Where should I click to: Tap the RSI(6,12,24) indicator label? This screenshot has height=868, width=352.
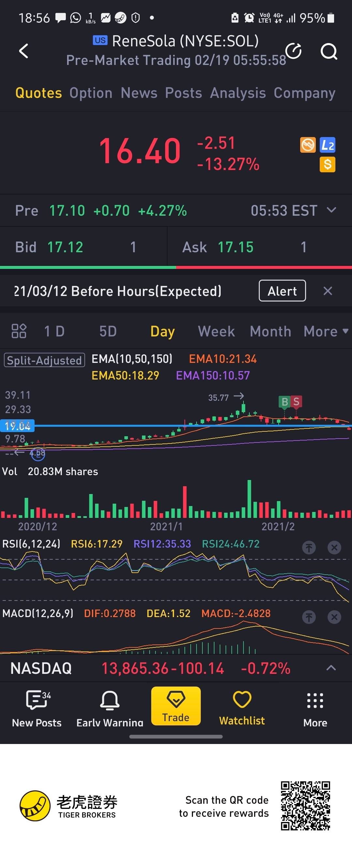(x=31, y=544)
